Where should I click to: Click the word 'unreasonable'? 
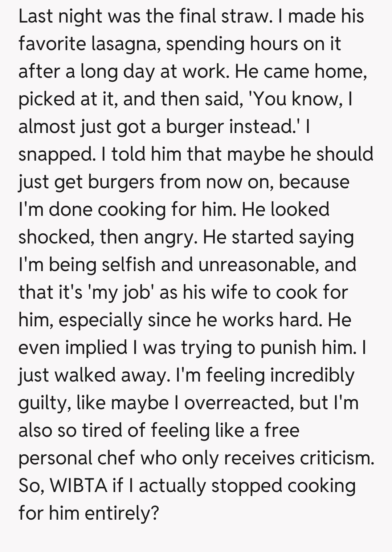[x=258, y=265]
